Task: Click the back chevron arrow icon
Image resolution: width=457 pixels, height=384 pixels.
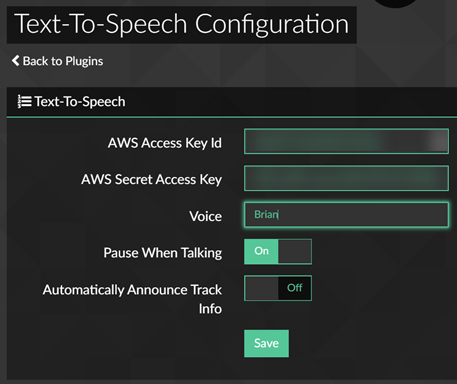Action: pyautogui.click(x=15, y=61)
